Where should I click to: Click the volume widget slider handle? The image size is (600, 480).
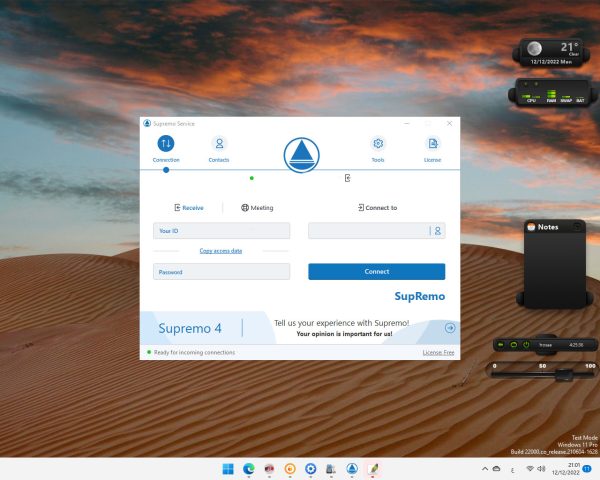tap(564, 375)
